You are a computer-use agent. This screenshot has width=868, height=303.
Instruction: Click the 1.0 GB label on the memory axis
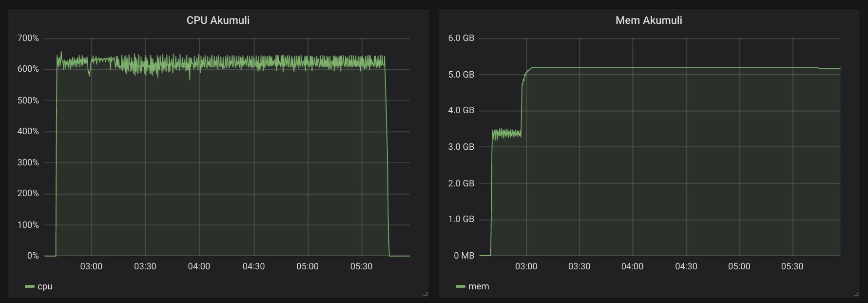(461, 219)
